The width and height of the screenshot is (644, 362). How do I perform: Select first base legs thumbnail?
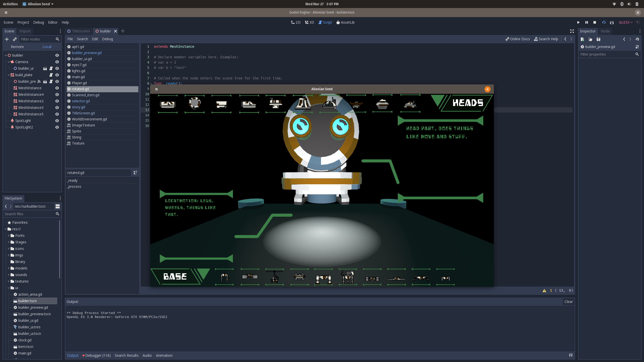(x=224, y=277)
